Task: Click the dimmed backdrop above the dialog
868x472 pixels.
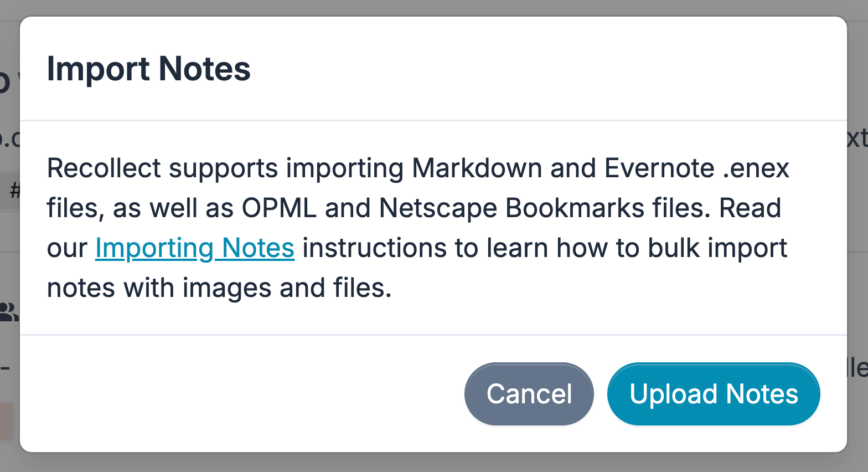Action: coord(434,8)
